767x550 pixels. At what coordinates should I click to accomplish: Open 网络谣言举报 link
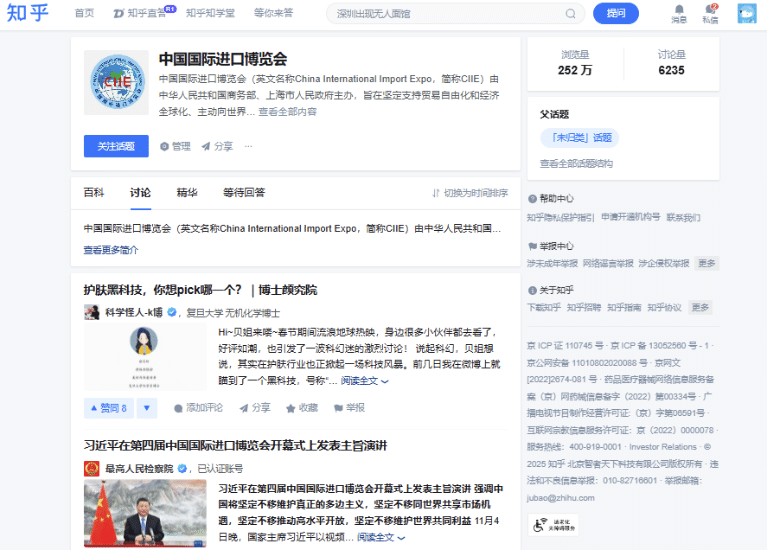(608, 263)
